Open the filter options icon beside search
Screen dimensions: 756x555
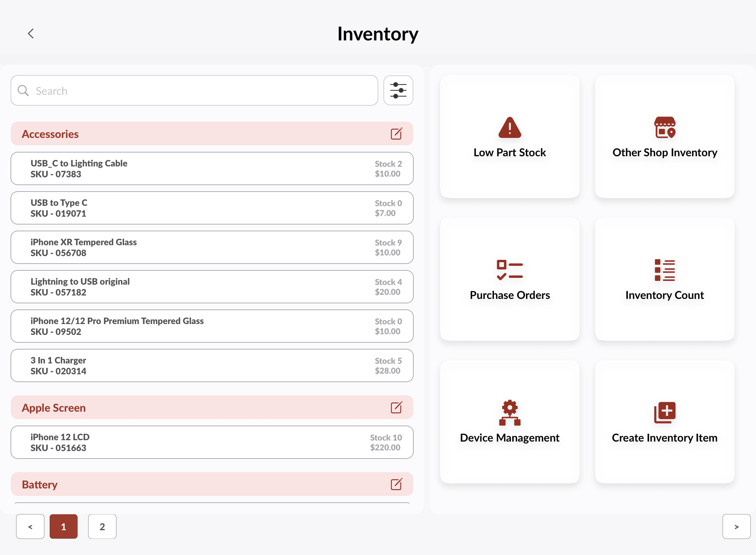(x=398, y=90)
